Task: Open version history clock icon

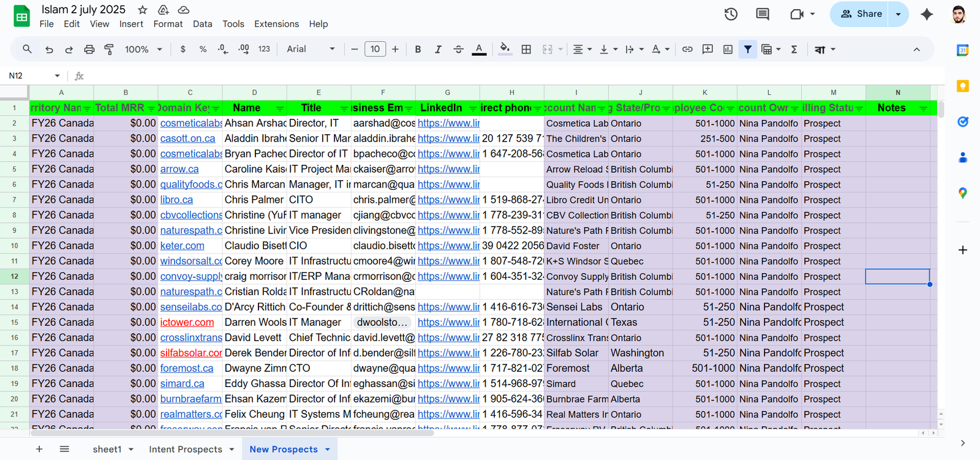Action: point(731,14)
